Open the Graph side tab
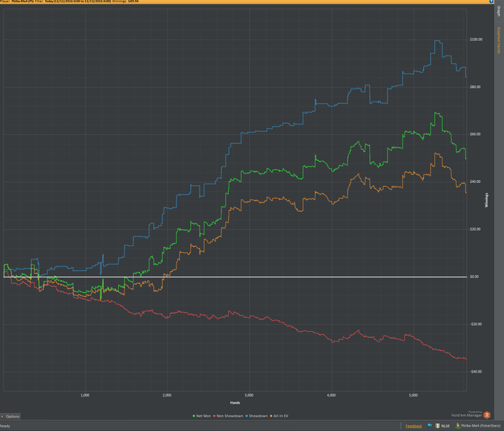The width and height of the screenshot is (504, 431). click(498, 12)
